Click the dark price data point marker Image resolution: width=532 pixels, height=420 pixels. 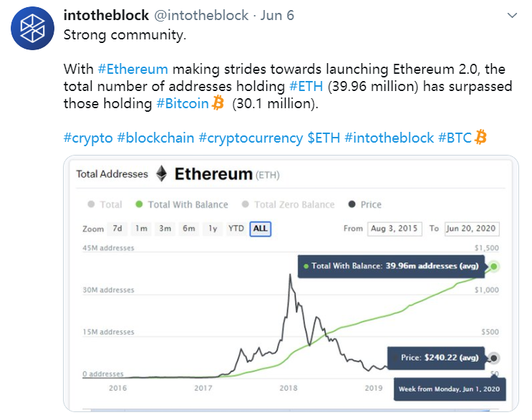494,358
